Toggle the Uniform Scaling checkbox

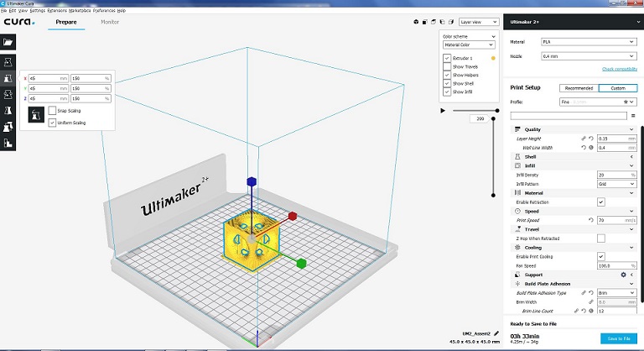52,123
